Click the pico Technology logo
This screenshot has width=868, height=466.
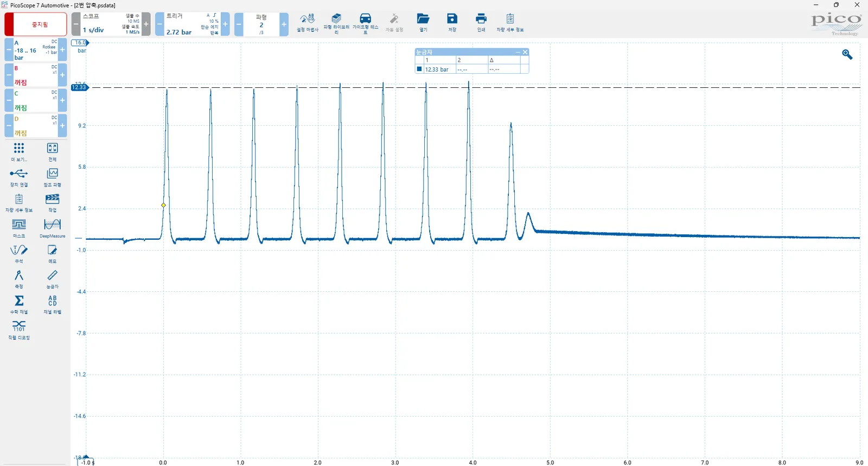(x=836, y=24)
